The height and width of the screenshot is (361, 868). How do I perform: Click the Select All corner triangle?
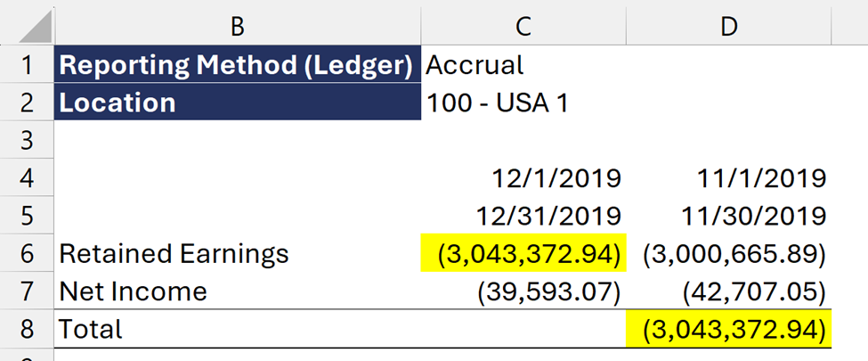click(x=36, y=27)
